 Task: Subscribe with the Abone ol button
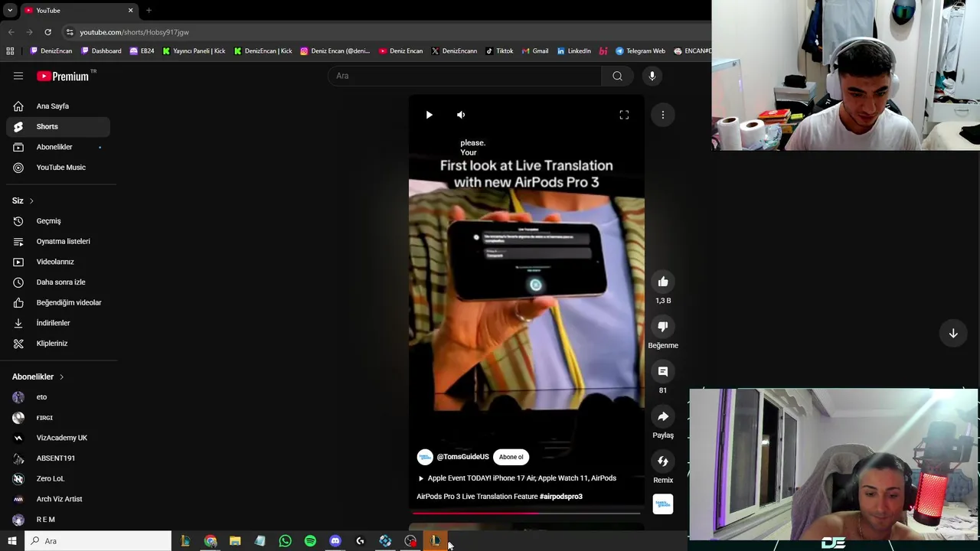[511, 457]
